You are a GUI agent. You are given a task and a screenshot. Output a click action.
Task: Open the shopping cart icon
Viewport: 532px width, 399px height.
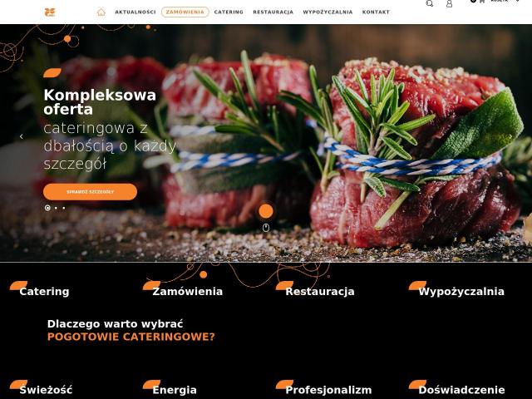point(481,2)
